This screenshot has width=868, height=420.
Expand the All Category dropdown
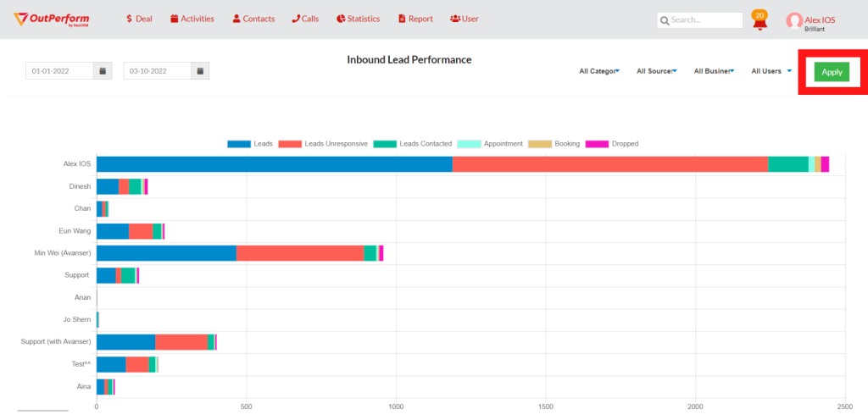(598, 71)
